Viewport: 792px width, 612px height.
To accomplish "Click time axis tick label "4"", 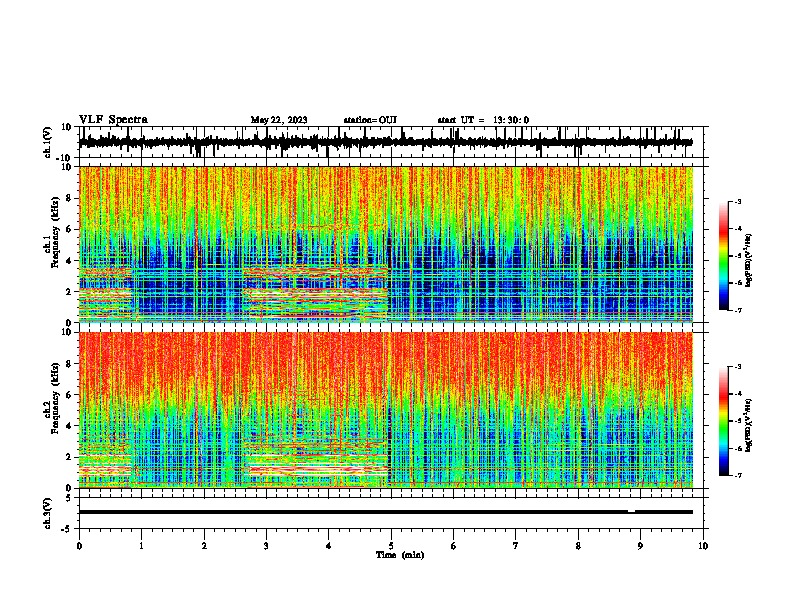I will coord(329,546).
